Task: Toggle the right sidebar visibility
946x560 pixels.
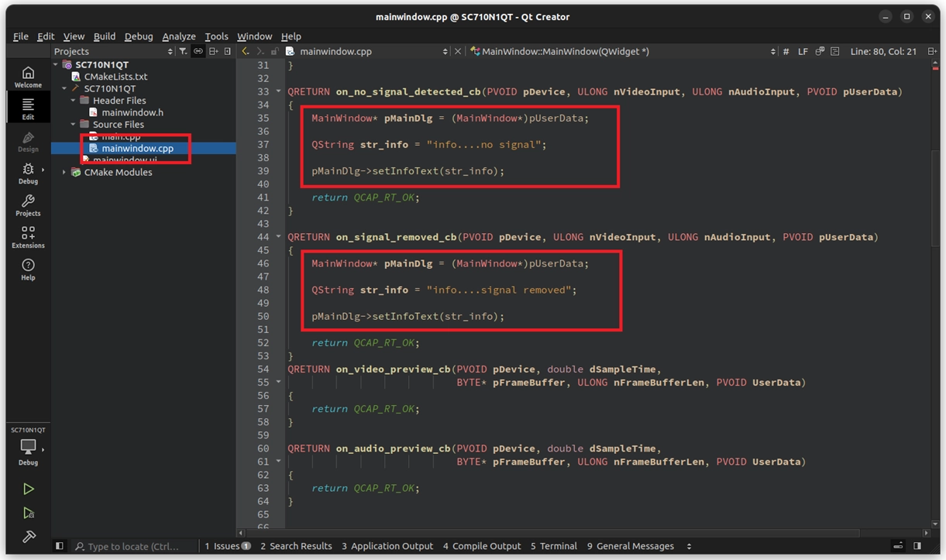Action: pyautogui.click(x=917, y=546)
